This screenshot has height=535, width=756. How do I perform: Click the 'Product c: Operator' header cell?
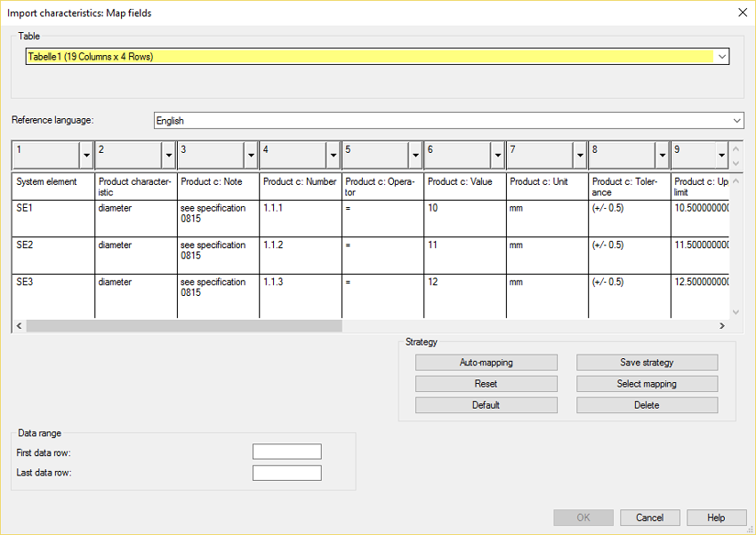(382, 187)
